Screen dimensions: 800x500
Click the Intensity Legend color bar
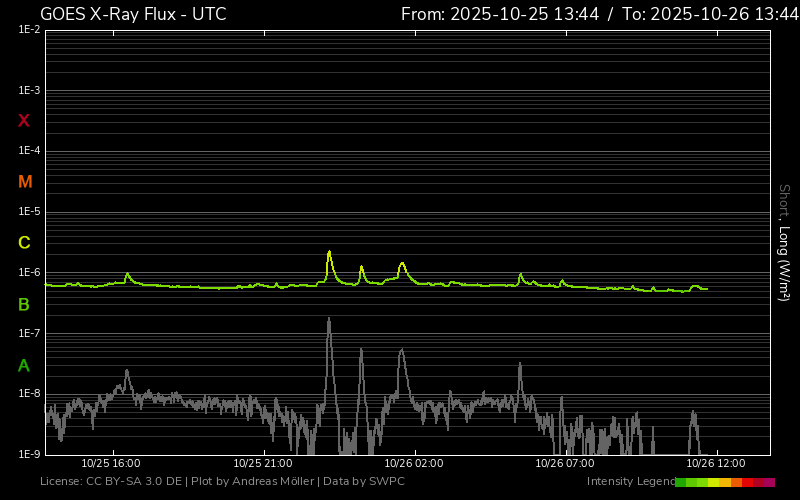point(724,482)
